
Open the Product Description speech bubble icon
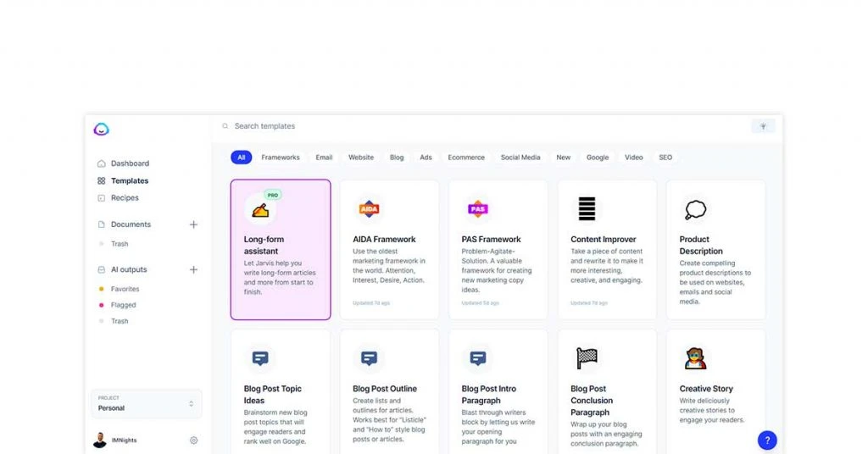(695, 209)
